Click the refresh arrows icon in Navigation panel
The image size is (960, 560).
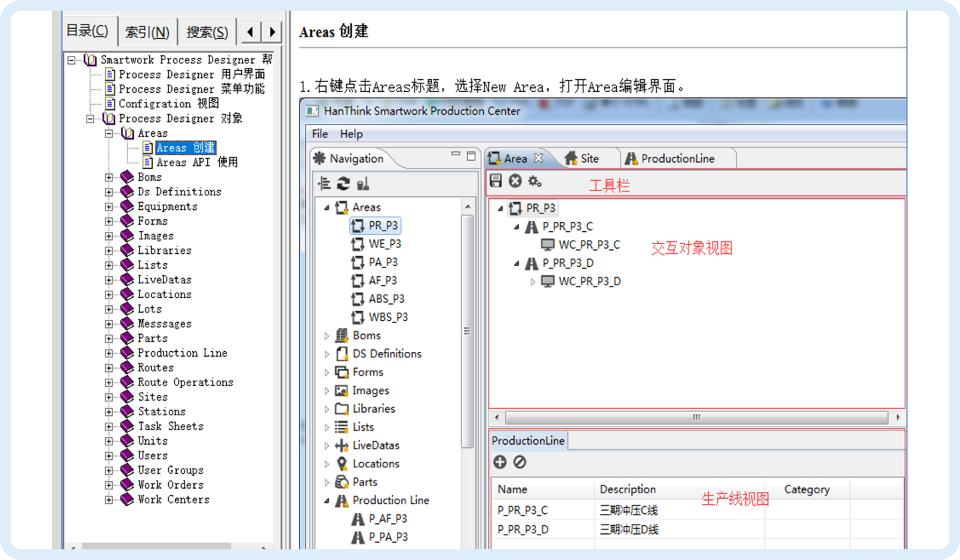(x=343, y=183)
